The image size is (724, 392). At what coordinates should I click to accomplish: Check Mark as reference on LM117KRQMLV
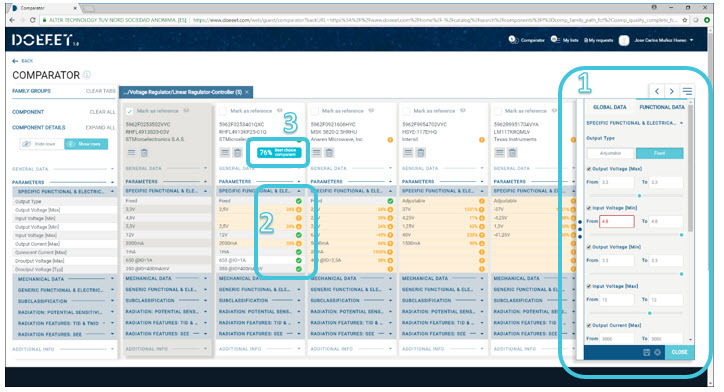click(x=498, y=111)
